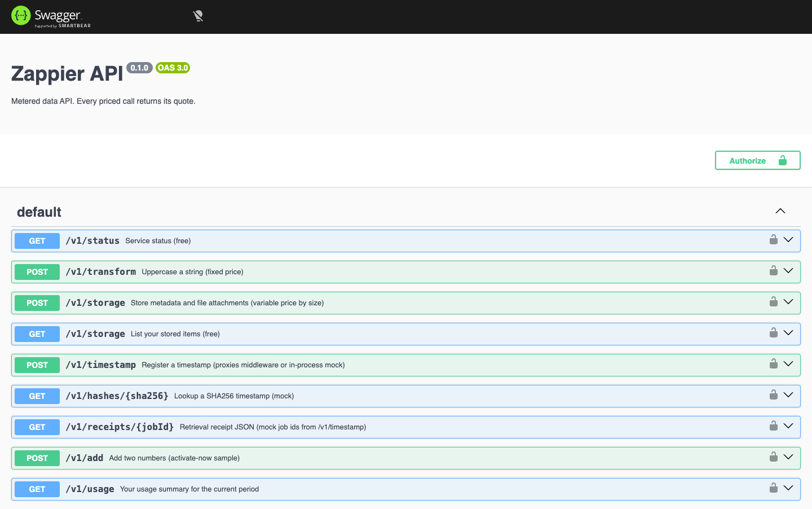Open the /v1/usage path link

click(90, 489)
